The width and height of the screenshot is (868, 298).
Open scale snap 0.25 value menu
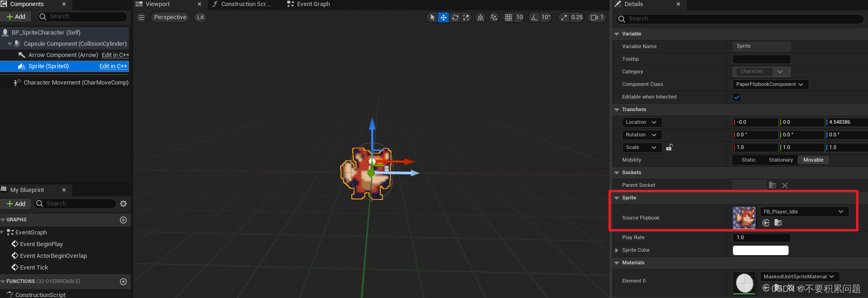[x=577, y=17]
